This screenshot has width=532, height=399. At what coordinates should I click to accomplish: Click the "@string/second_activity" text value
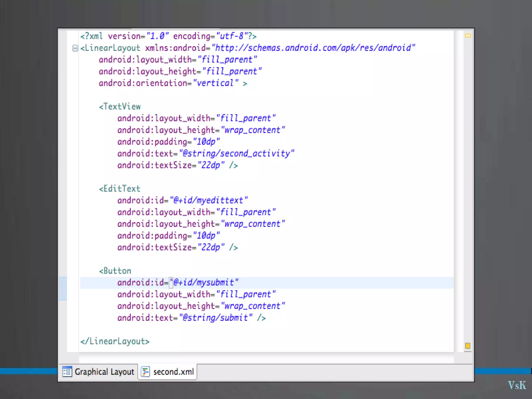coord(237,154)
